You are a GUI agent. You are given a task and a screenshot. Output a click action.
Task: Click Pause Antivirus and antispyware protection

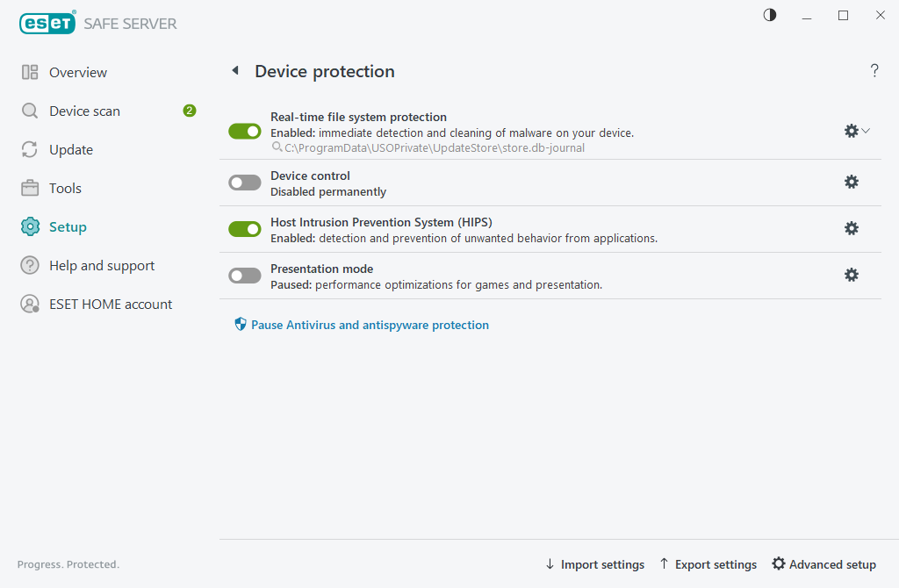370,325
